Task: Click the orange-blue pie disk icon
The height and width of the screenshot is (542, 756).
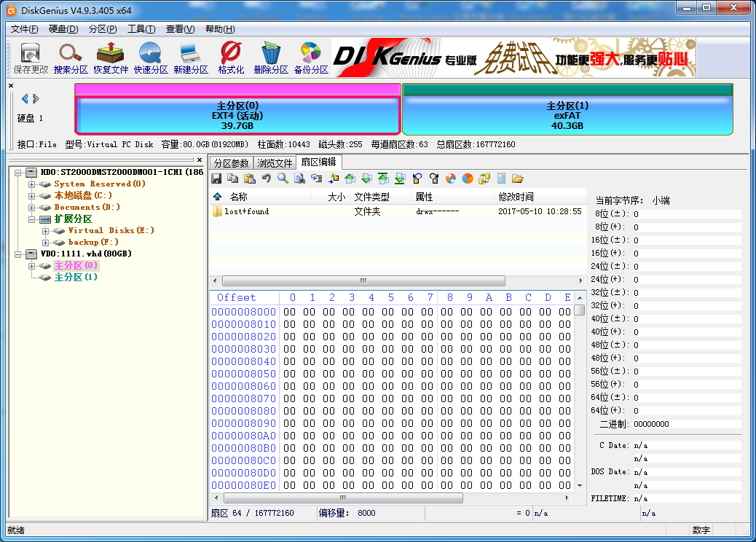Action: click(467, 179)
